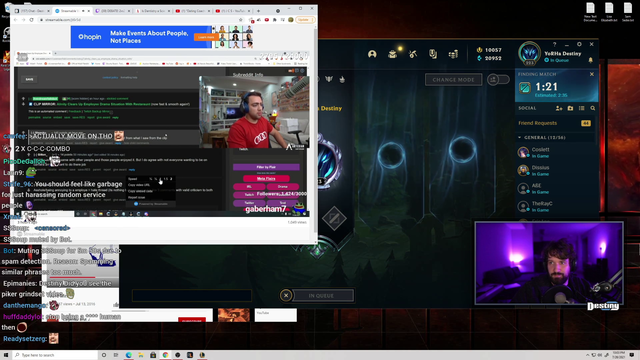Click Chrome back arrow
640x360 pixels.
coord(16,20)
